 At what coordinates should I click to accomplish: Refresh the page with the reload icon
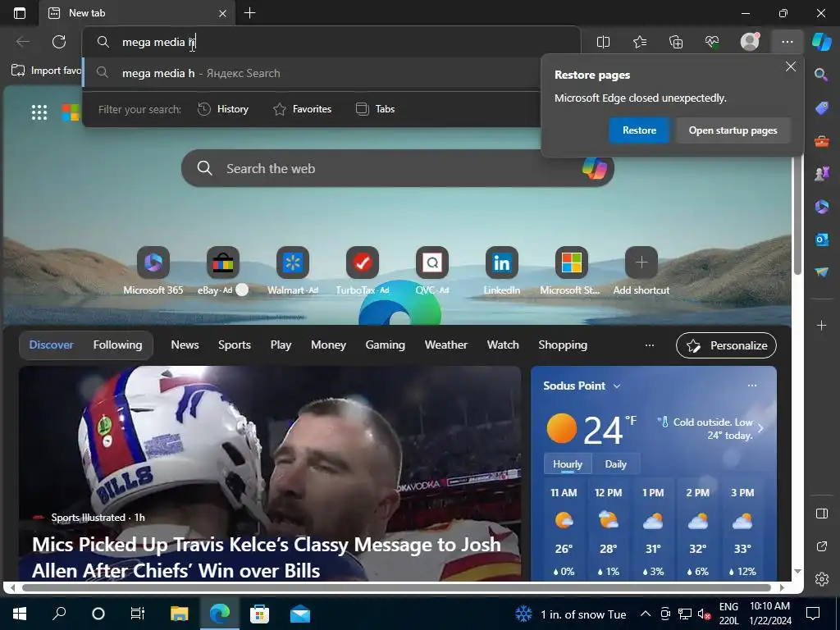pyautogui.click(x=59, y=42)
